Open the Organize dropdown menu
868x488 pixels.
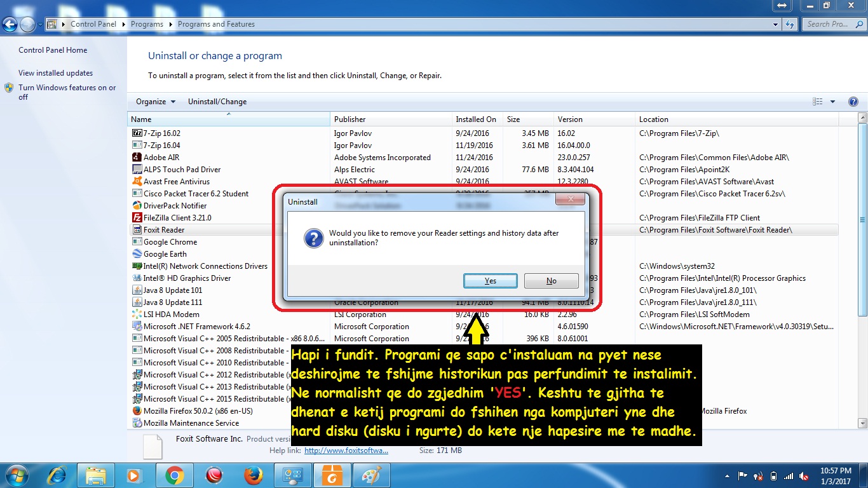pos(155,102)
